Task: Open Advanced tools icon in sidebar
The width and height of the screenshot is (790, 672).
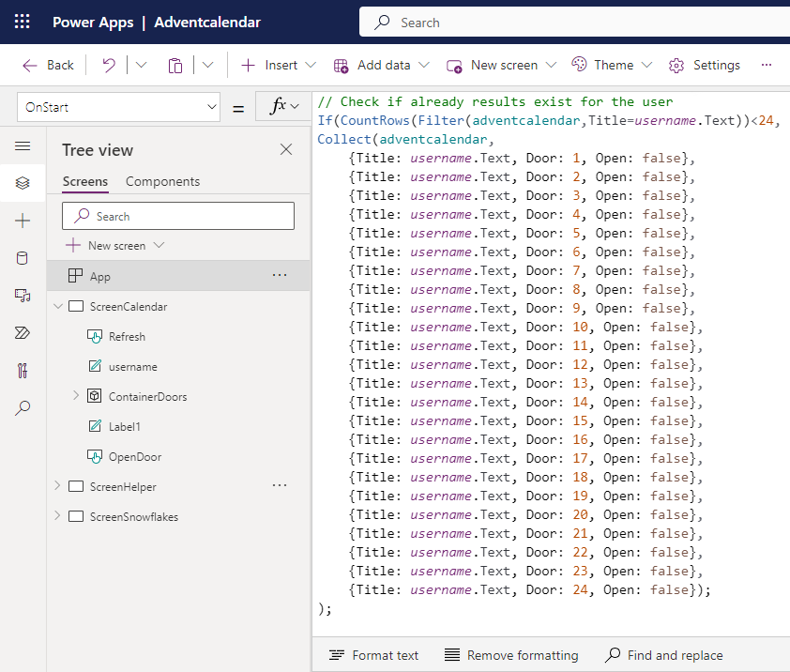Action: (23, 371)
